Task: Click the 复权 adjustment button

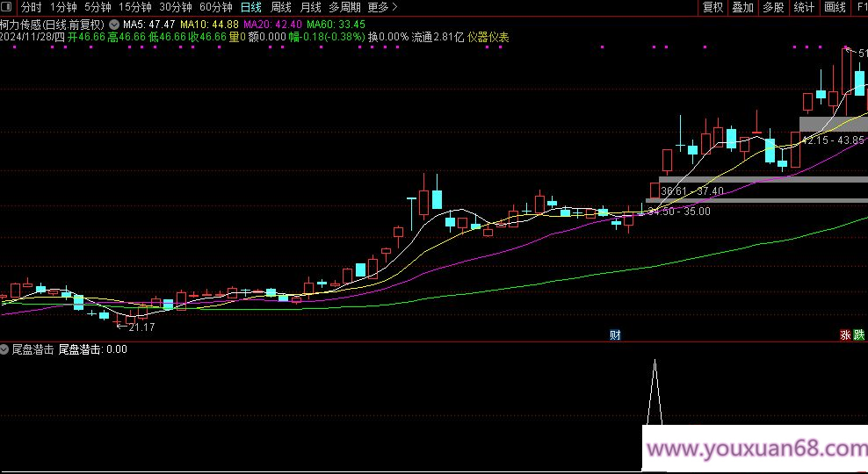Action: pyautogui.click(x=713, y=7)
